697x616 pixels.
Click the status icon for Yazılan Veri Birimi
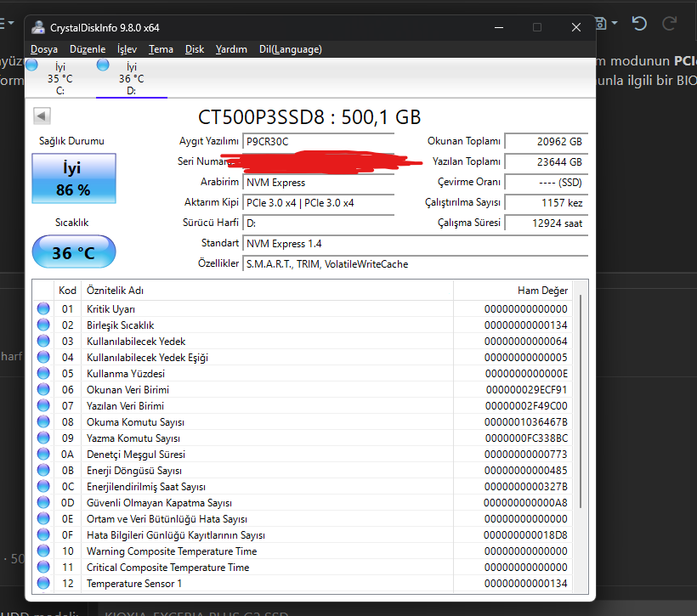pyautogui.click(x=43, y=405)
